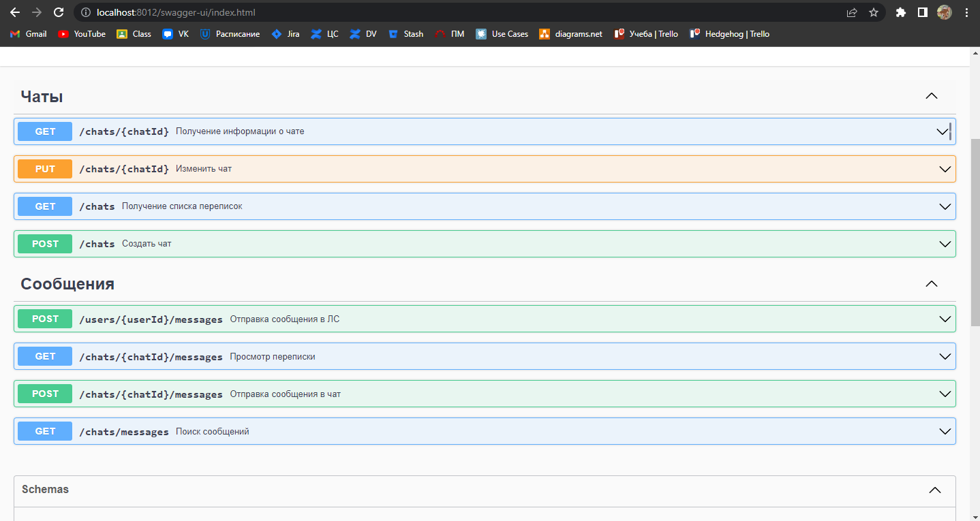980x521 pixels.
Task: Expand PUT /chats/{chatId} Изменить чат chevron
Action: (945, 169)
